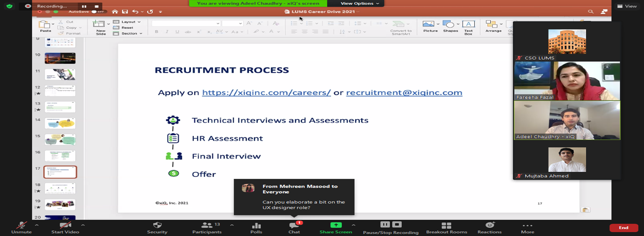Open the Security shield in Zoom toolbar
Viewport: 644px width, 236px height.
coord(157,226)
